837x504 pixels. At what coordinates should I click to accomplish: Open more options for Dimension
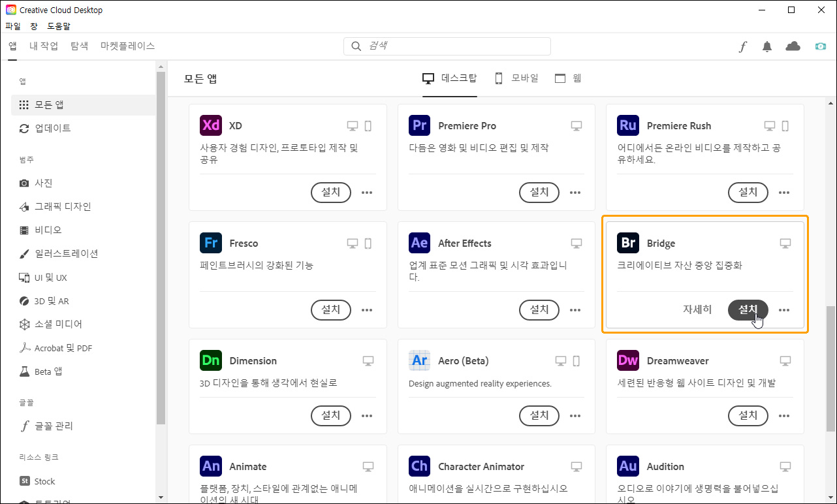pyautogui.click(x=367, y=416)
